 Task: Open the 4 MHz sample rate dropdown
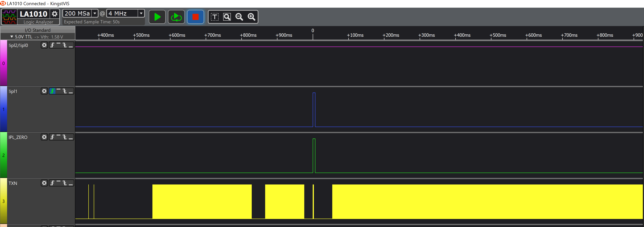click(x=141, y=13)
